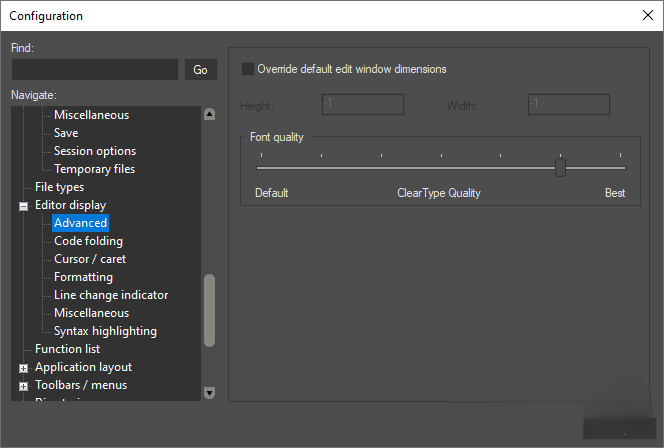Click the Best label under slider
Image resolution: width=664 pixels, height=448 pixels.
(615, 193)
